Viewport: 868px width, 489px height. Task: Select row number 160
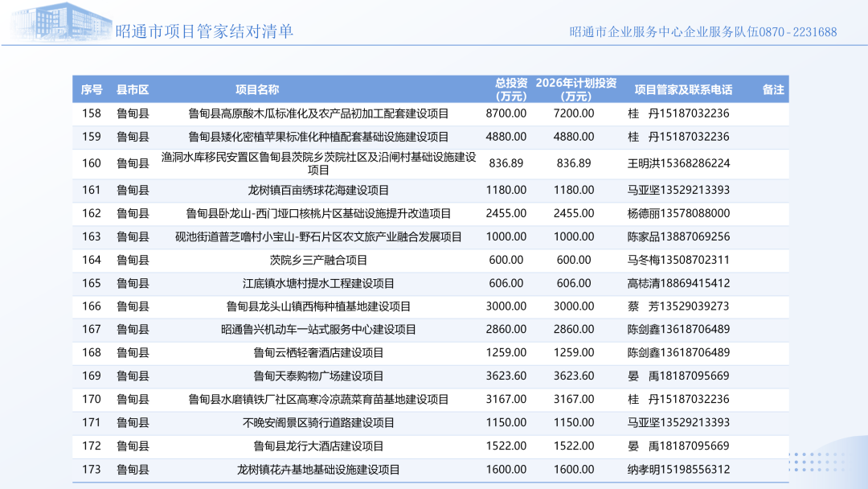pyautogui.click(x=92, y=163)
